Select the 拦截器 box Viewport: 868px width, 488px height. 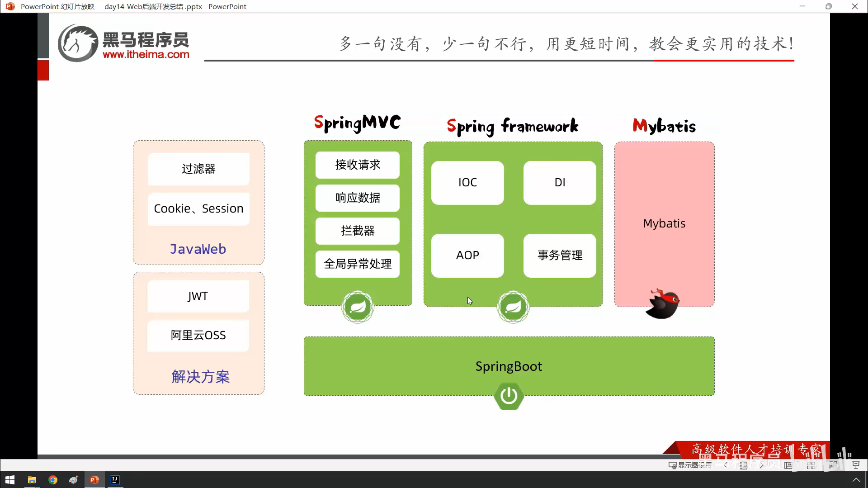358,231
